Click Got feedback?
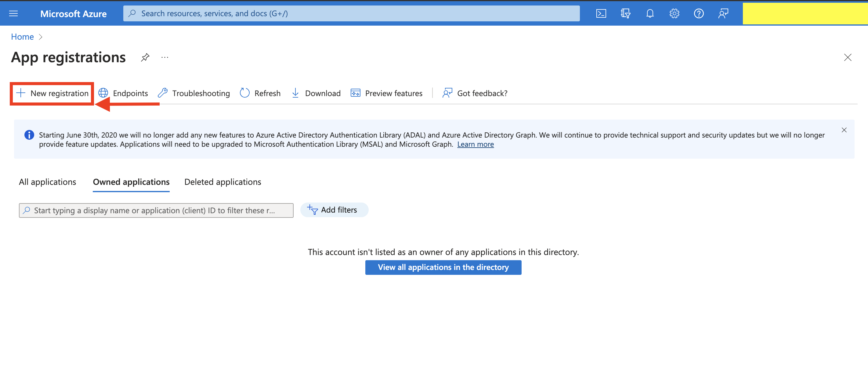The image size is (868, 388). coord(475,93)
